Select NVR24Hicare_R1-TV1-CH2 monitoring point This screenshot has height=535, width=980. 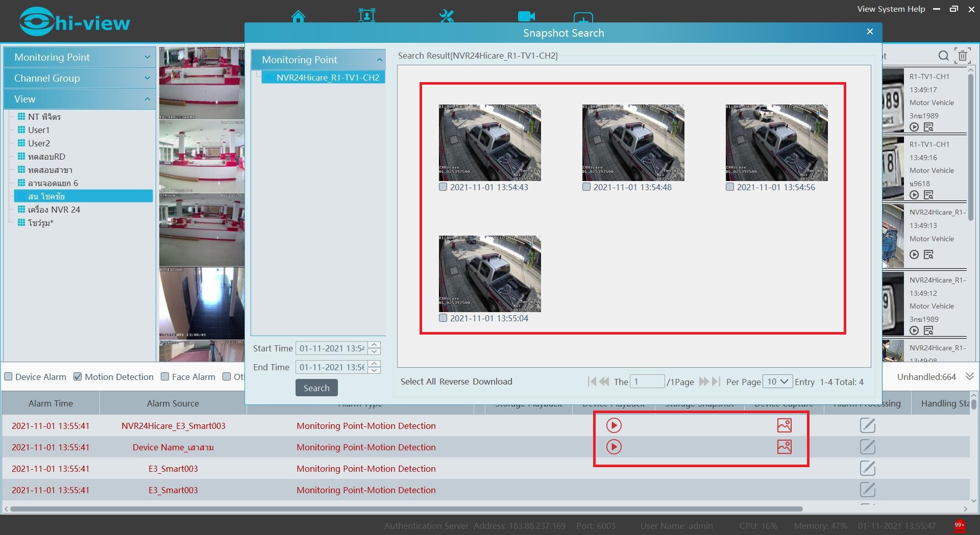327,78
